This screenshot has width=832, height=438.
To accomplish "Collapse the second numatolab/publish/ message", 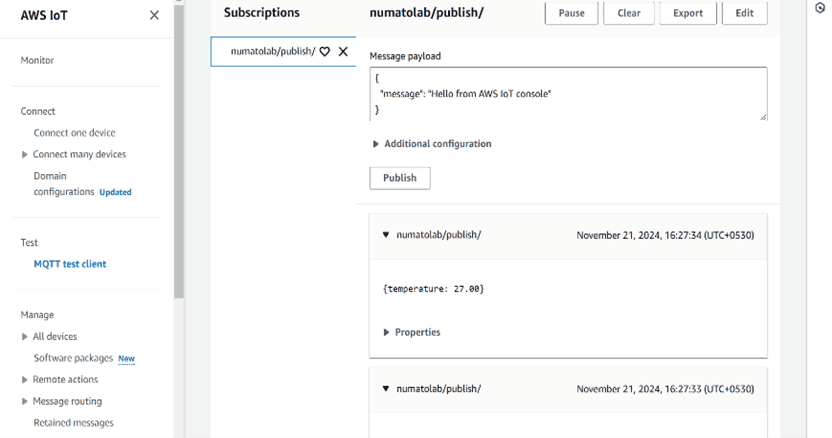I will coord(386,389).
